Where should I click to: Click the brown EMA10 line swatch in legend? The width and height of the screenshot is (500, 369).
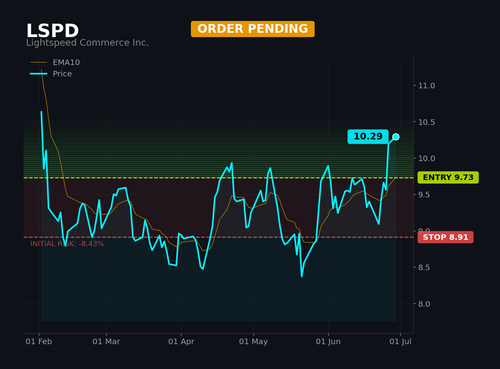coord(38,62)
